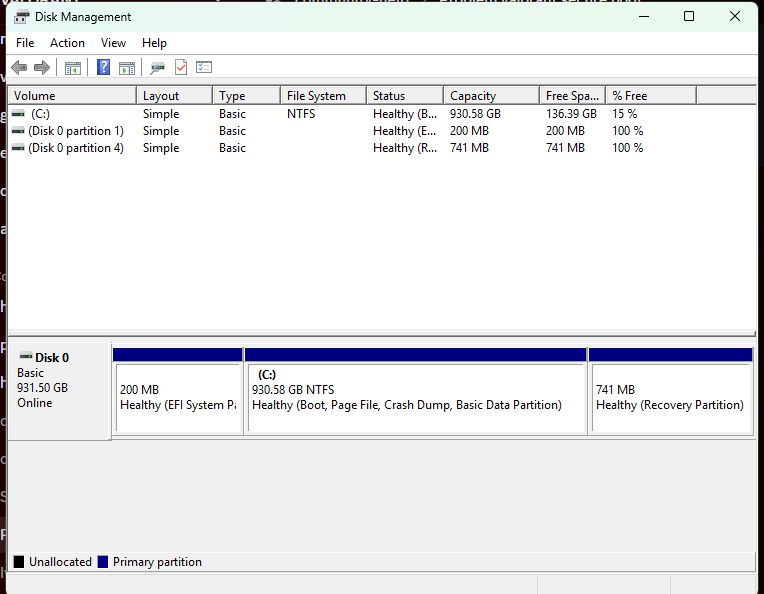Sort by the Layout column header
764x594 pixels.
tap(174, 96)
